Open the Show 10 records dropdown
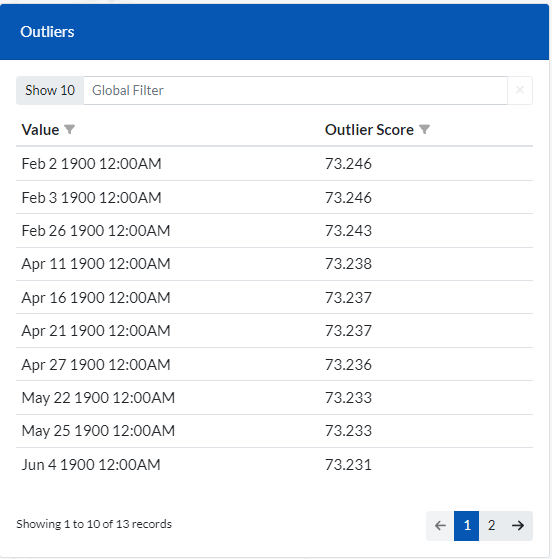Screen dimensions: 552x559 point(50,90)
